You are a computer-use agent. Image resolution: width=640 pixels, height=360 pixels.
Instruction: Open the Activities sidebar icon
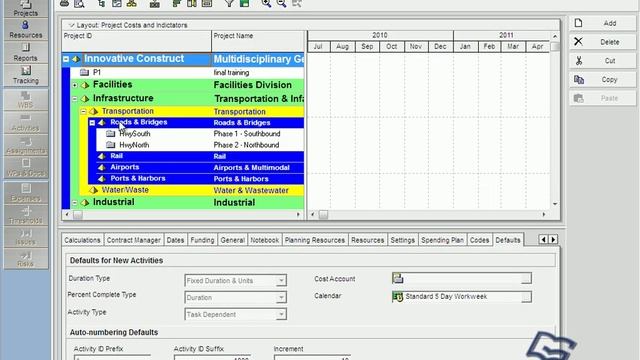[25, 122]
